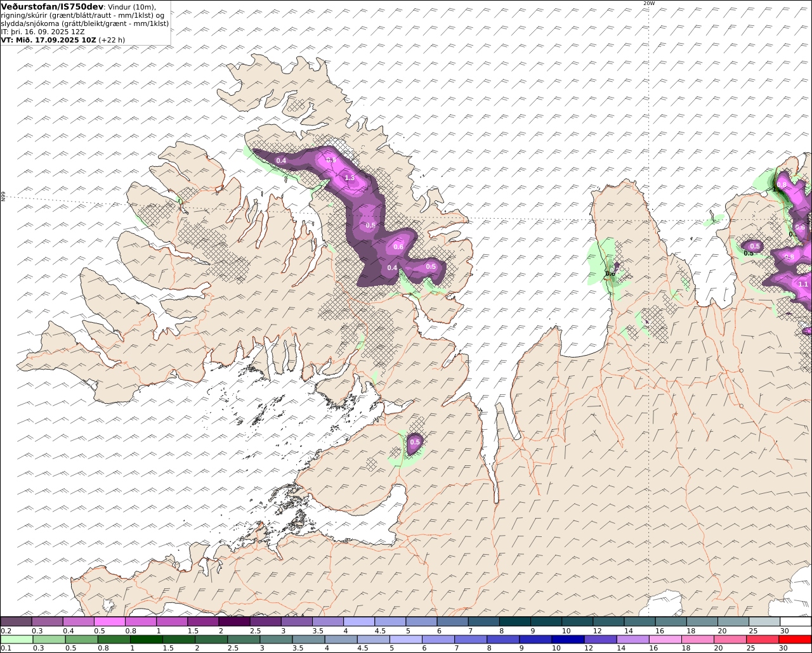Click the 'Veðurstofan/IS750dev' title text
This screenshot has height=653, width=812.
52,6
